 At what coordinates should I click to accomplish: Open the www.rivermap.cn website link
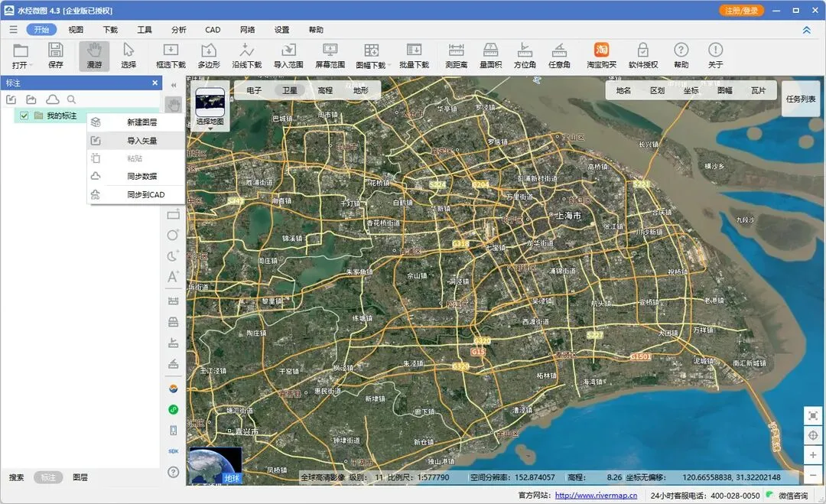pyautogui.click(x=596, y=496)
